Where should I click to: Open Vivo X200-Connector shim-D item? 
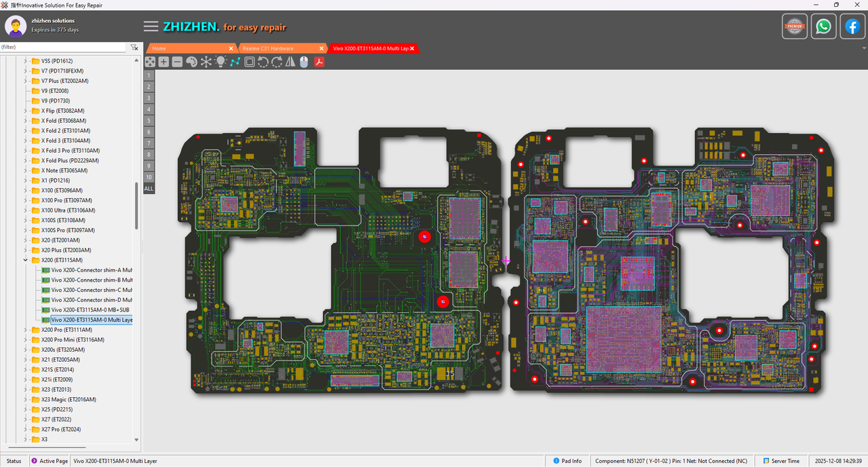87,300
